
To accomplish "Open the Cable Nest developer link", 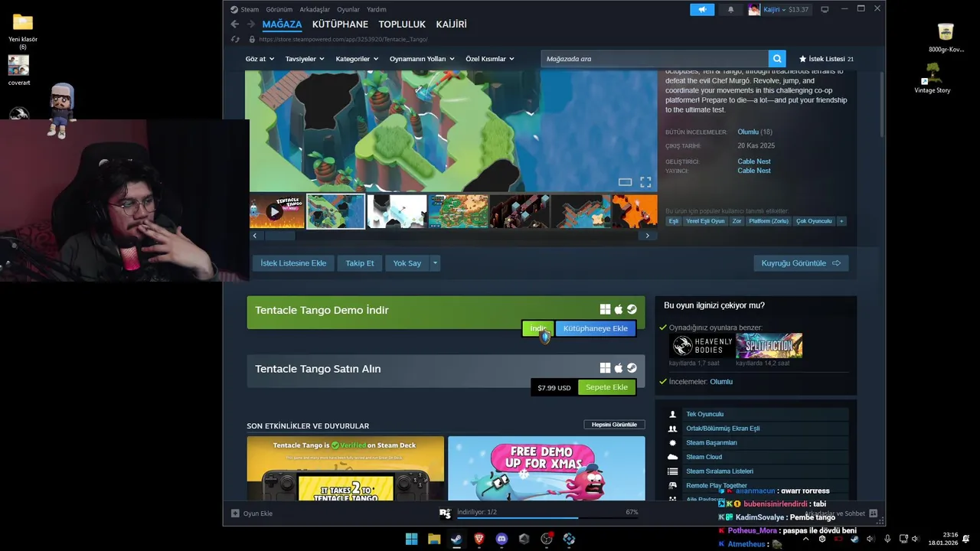I will 754,161.
